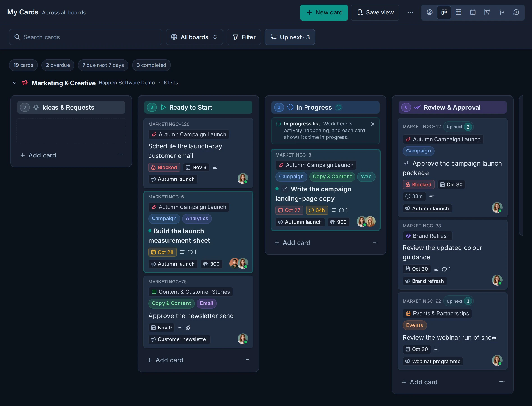
Task: Click the spinner icon beside In Progress title
Action: pos(339,107)
